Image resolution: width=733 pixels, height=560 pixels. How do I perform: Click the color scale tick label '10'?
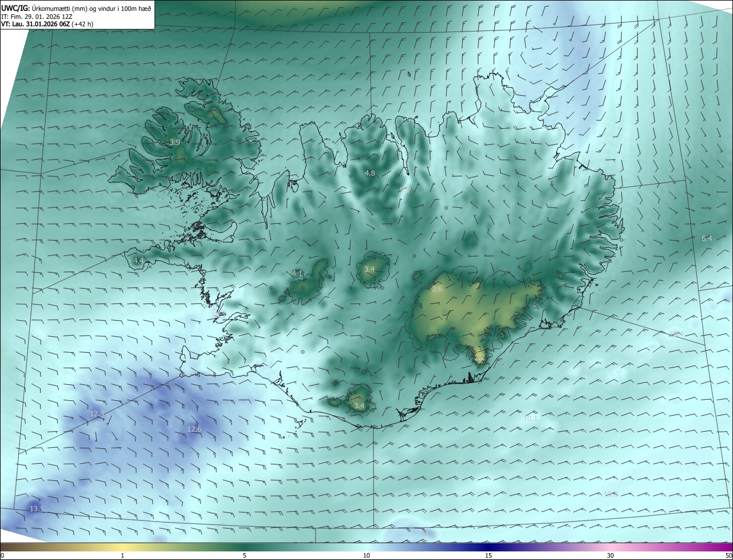pyautogui.click(x=366, y=556)
